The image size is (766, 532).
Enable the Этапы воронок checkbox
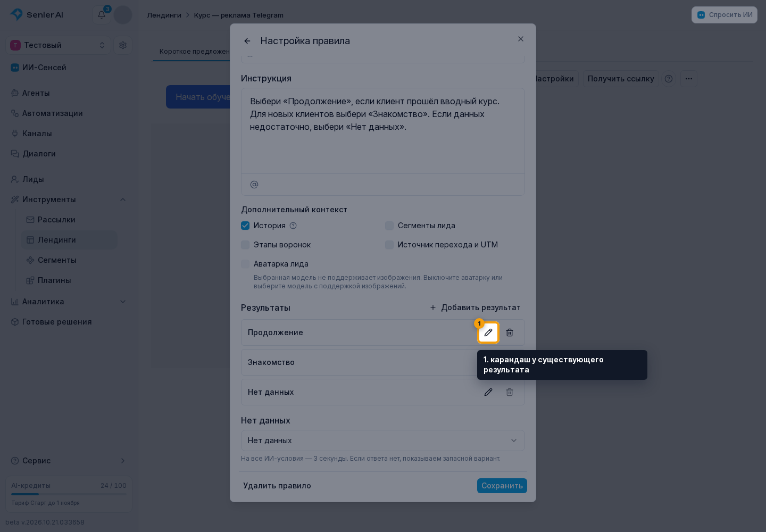tap(245, 245)
